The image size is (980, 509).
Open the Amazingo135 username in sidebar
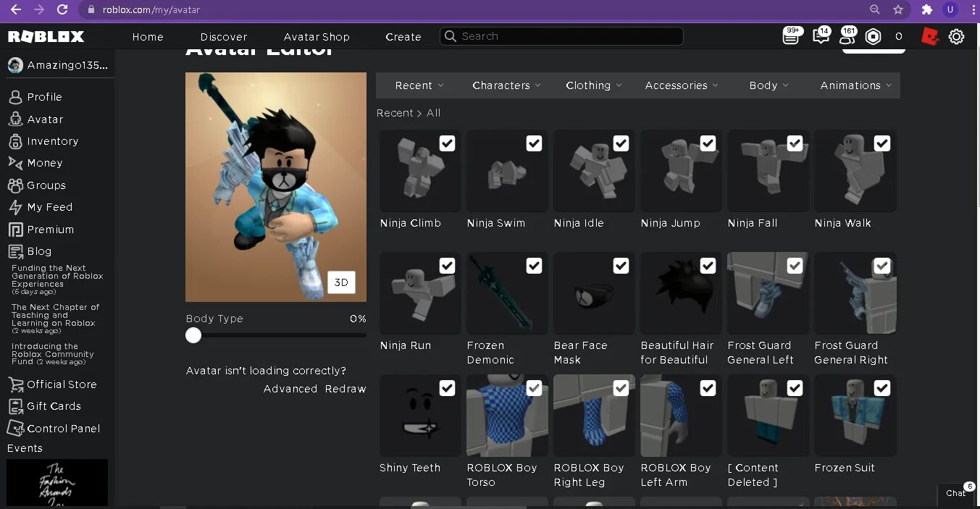click(x=67, y=65)
